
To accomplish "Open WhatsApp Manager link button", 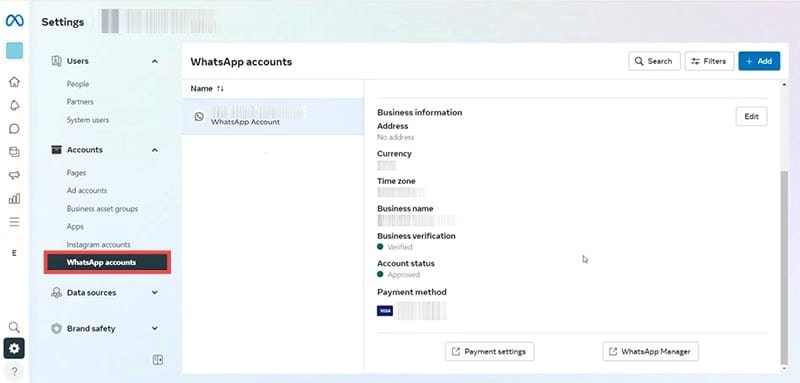I will click(651, 351).
